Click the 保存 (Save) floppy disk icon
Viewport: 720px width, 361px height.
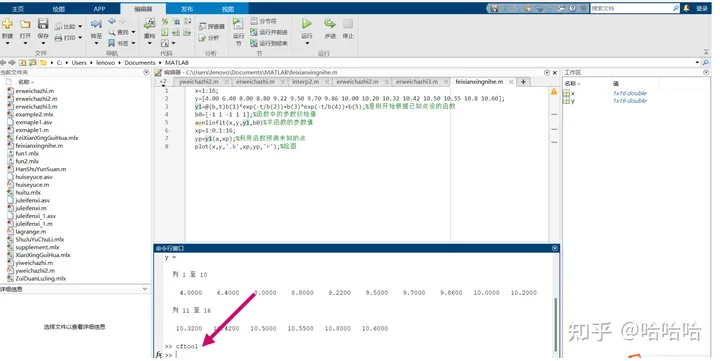point(43,24)
